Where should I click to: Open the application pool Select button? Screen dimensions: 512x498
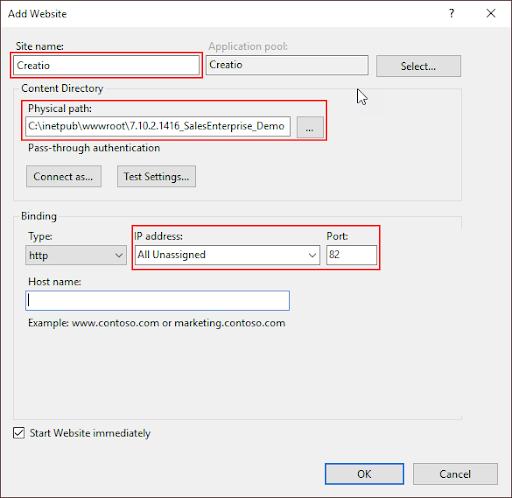418,66
